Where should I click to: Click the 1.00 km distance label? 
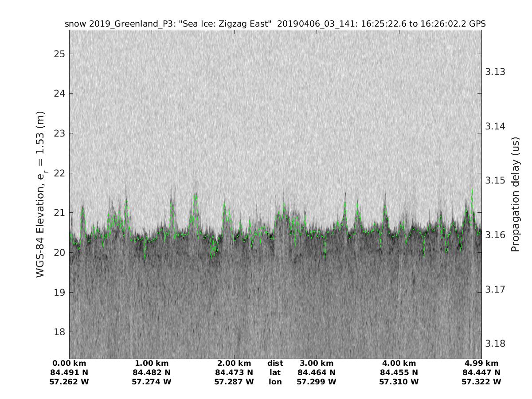pos(152,363)
